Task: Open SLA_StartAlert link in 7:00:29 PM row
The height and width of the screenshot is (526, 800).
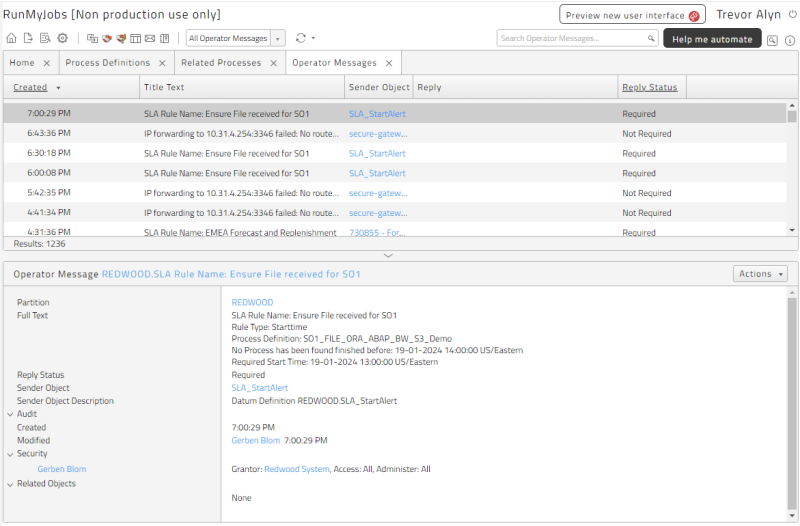Action: (x=377, y=114)
